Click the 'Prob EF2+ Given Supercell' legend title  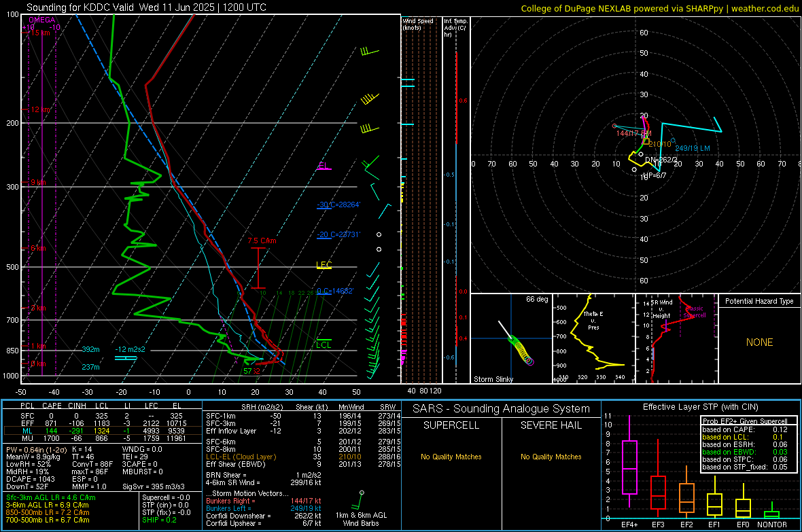(745, 421)
